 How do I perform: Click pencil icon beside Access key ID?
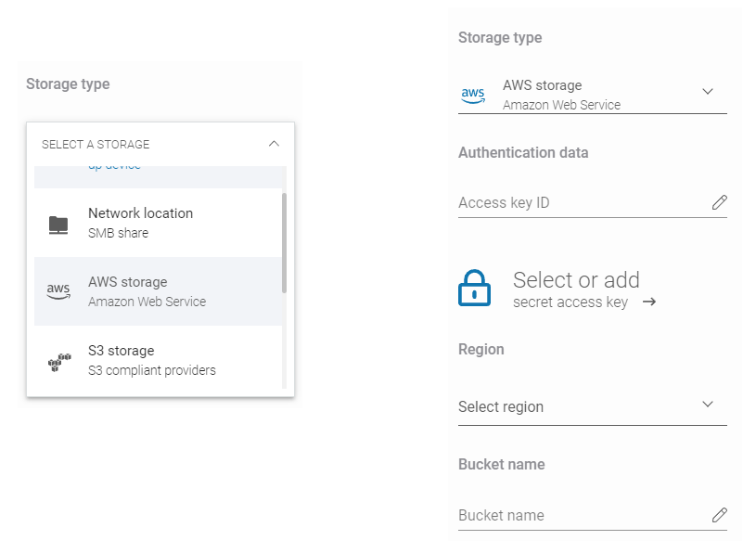pos(719,202)
